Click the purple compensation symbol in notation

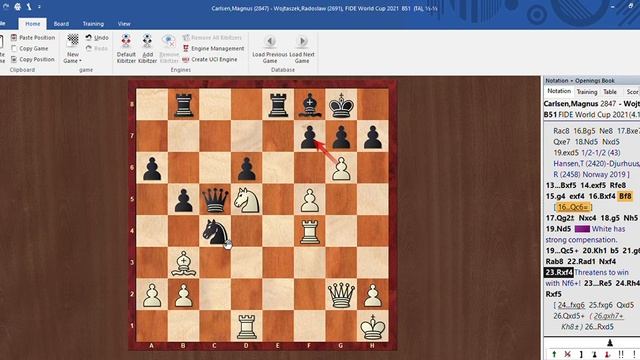[x=582, y=229]
